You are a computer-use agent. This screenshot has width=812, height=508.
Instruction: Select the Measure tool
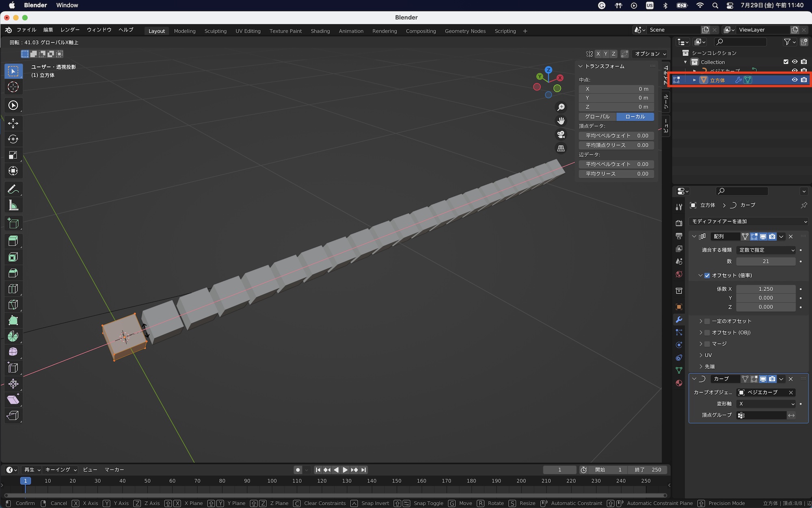(13, 205)
